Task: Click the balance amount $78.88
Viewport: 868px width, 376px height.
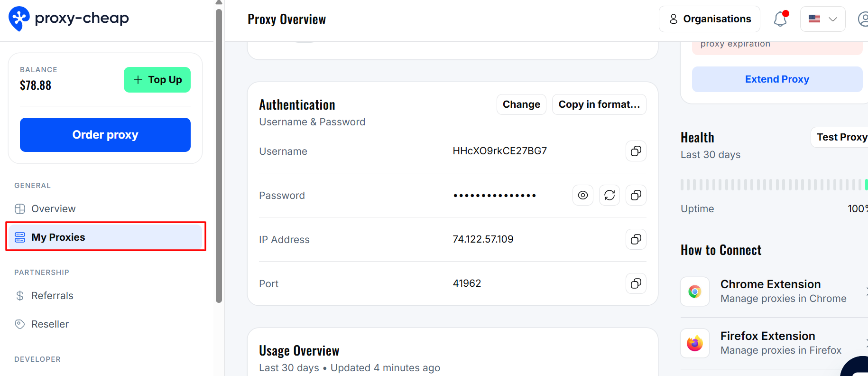Action: tap(36, 85)
